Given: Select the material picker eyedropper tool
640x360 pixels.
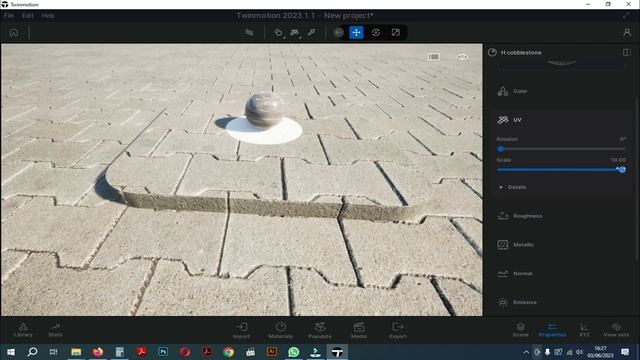Looking at the screenshot, I should click(x=311, y=33).
